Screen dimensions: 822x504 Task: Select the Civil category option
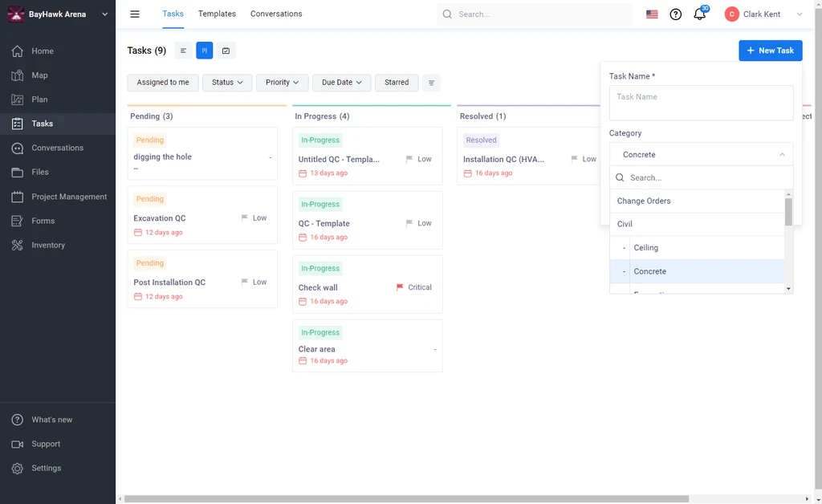[698, 224]
